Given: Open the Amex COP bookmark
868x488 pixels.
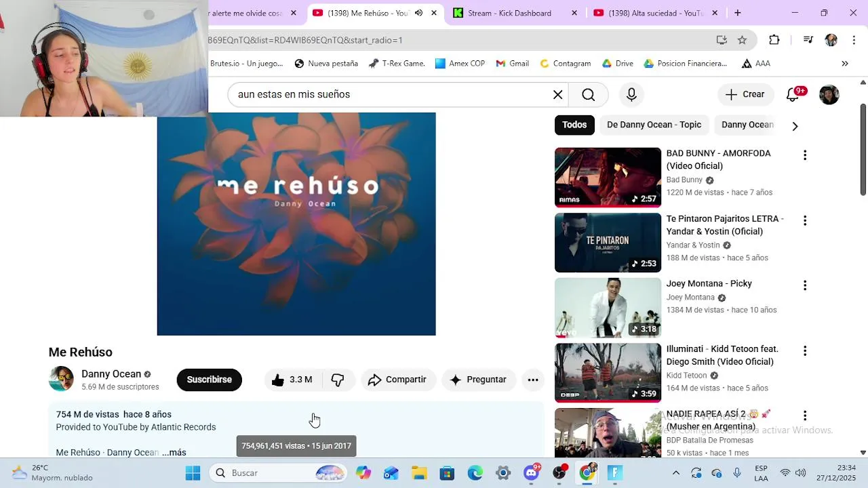Looking at the screenshot, I should pyautogui.click(x=460, y=64).
